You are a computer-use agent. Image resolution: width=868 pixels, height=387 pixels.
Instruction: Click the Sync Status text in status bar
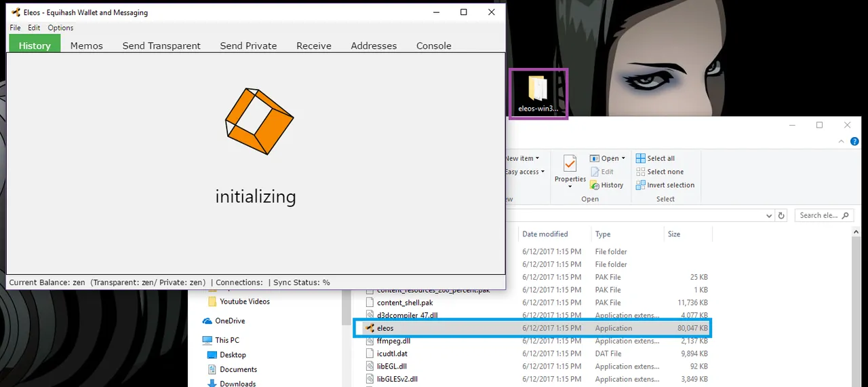[x=302, y=282]
